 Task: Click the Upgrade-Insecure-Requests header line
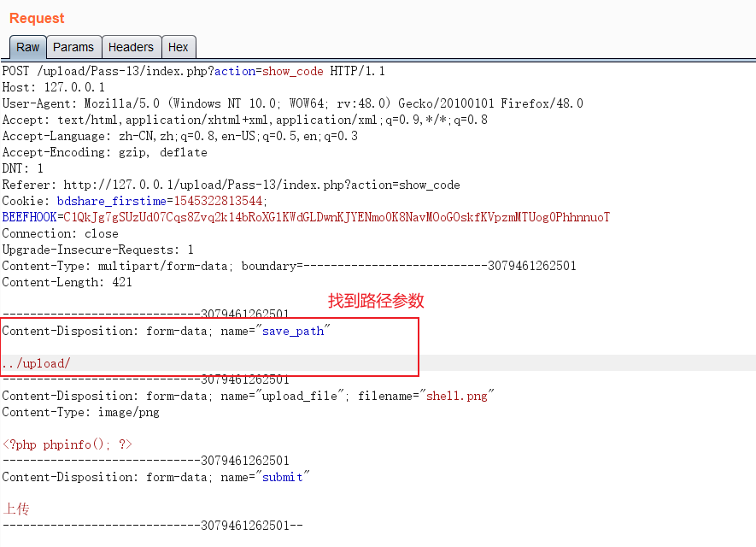pyautogui.click(x=98, y=250)
